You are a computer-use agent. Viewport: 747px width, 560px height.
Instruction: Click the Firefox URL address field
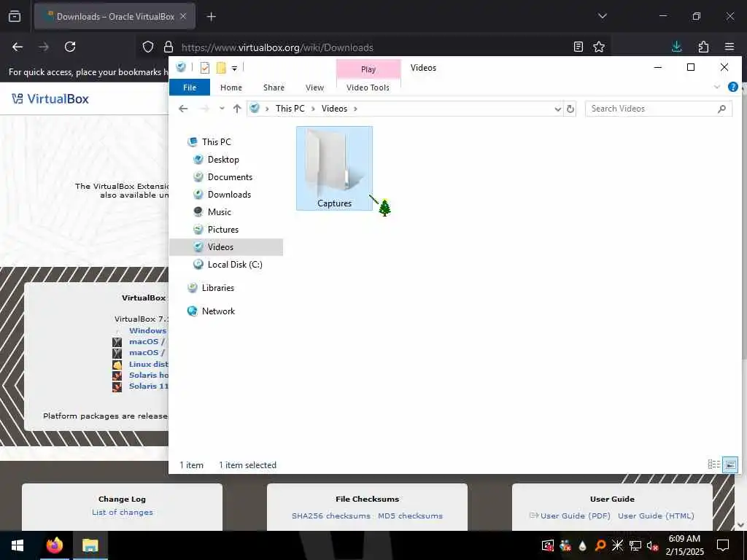point(371,47)
